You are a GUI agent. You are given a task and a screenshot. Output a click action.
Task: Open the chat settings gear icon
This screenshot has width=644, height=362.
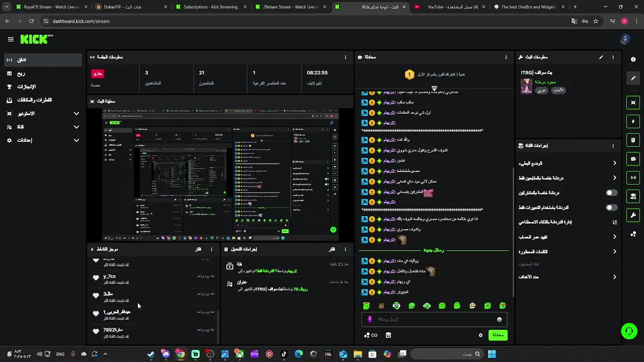click(x=480, y=335)
